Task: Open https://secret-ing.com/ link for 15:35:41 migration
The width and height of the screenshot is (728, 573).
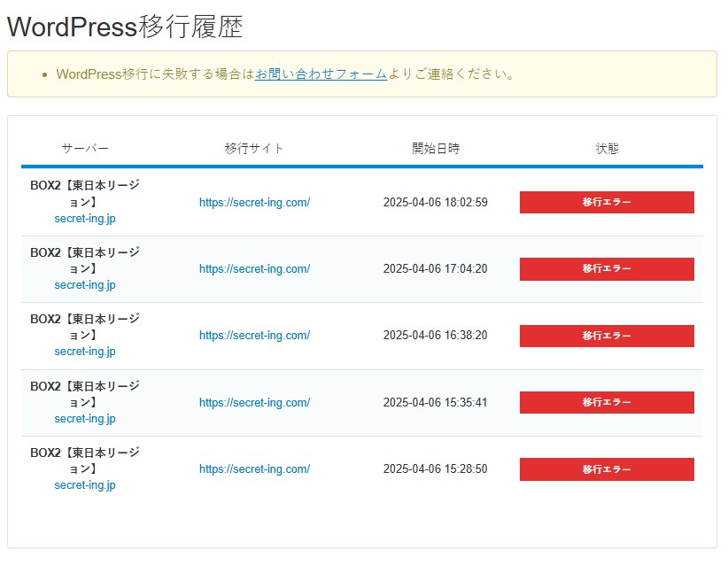Action: (x=254, y=403)
